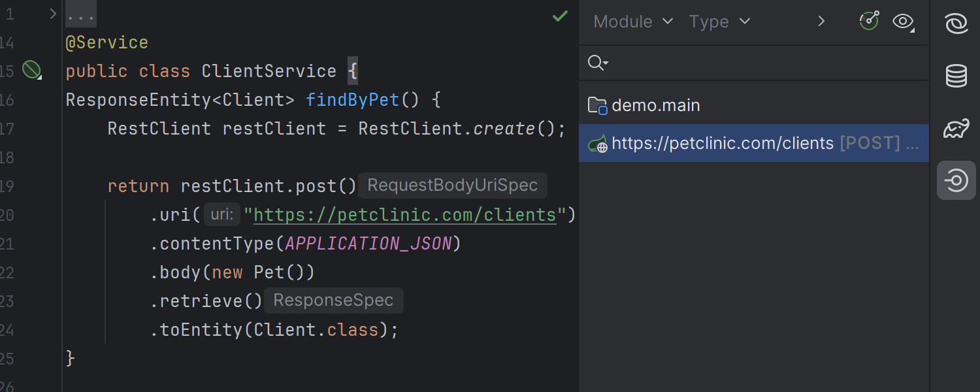Open the Endpoints tool window in right sidebar
Viewport: 980px width, 392px height.
pyautogui.click(x=956, y=180)
